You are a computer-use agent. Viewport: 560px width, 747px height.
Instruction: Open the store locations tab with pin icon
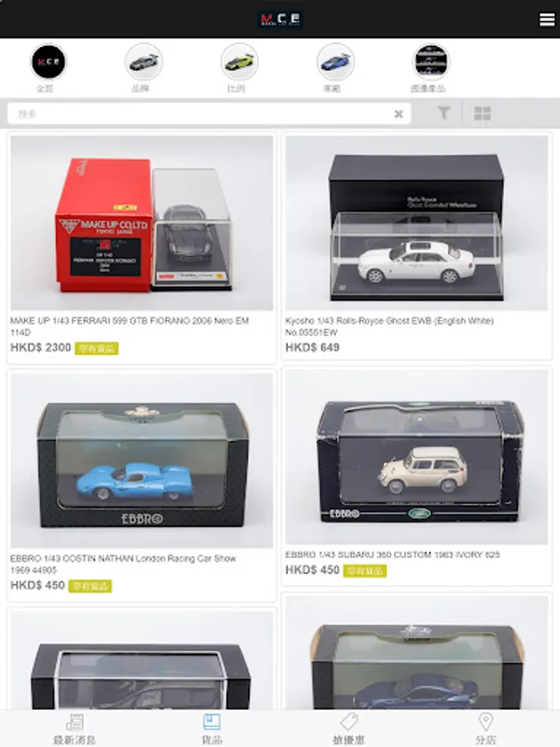point(485,729)
